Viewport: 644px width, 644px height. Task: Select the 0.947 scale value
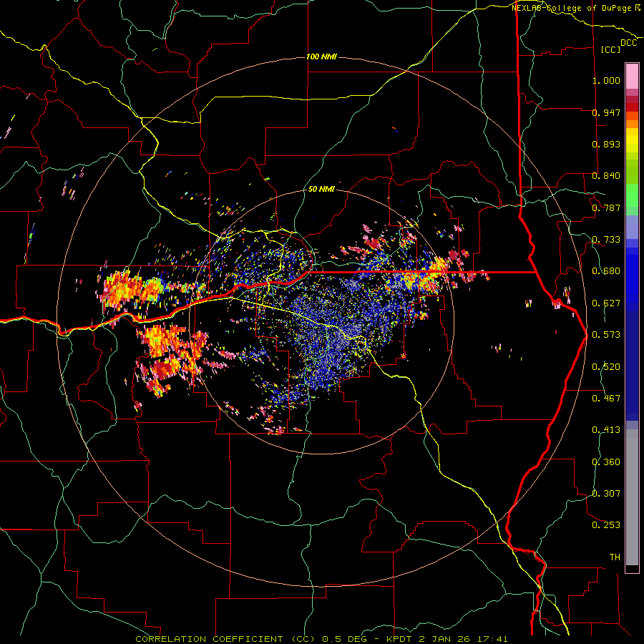(606, 112)
